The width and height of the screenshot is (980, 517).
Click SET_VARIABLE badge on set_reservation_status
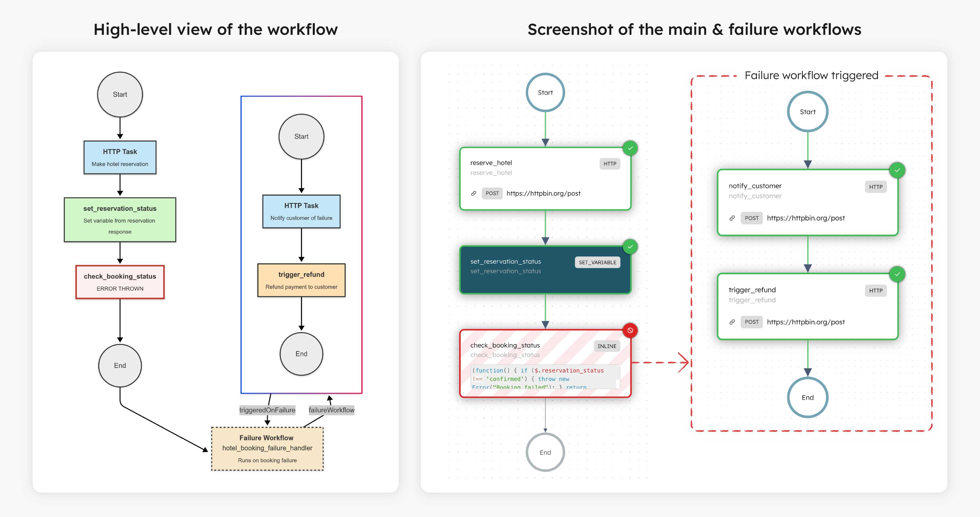pos(597,262)
